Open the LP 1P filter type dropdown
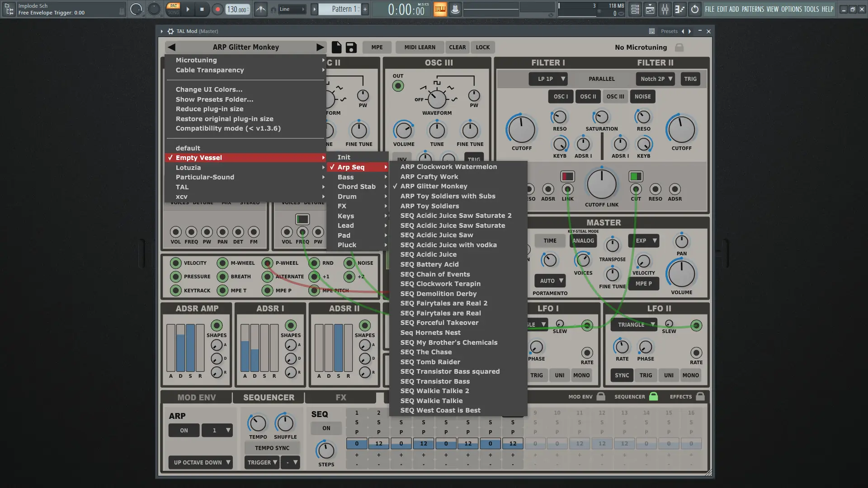The height and width of the screenshot is (488, 868). click(x=548, y=79)
